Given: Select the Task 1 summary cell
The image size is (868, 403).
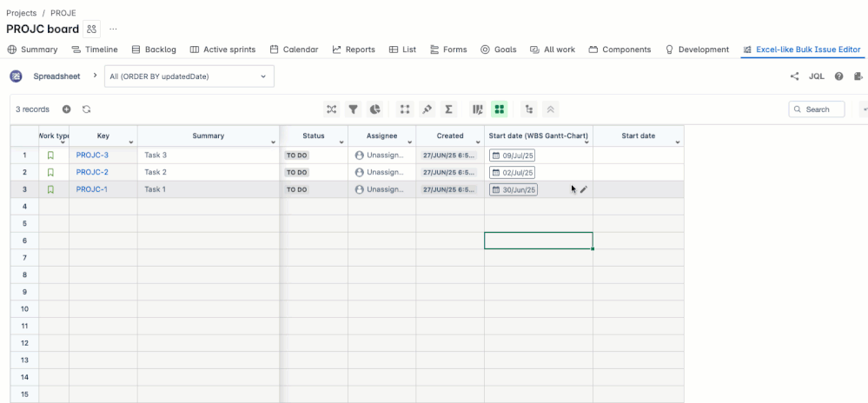Looking at the screenshot, I should pos(209,189).
